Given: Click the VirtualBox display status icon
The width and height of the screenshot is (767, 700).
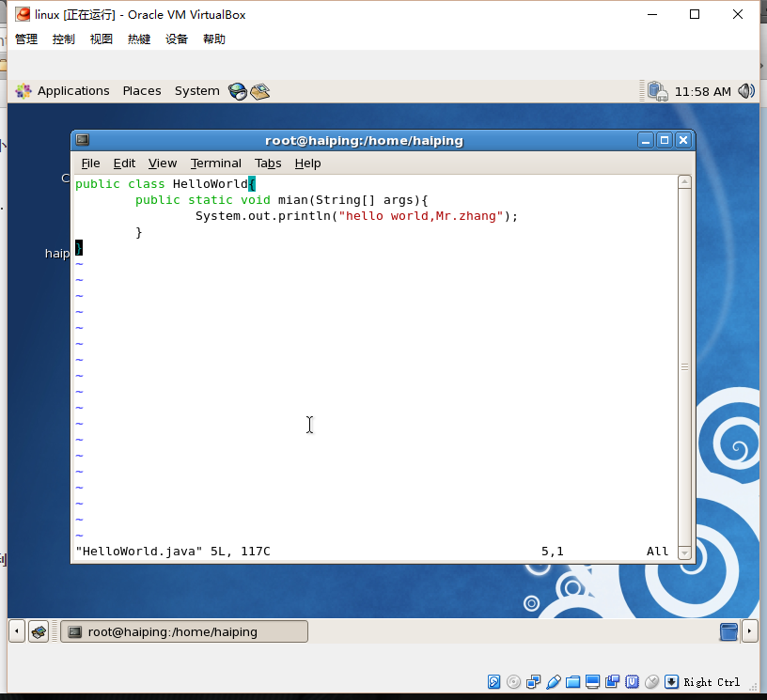Looking at the screenshot, I should [592, 682].
